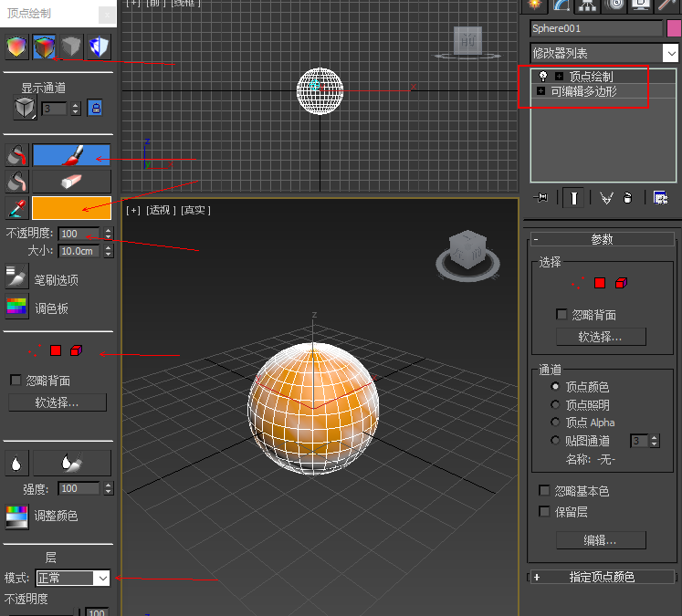Close the Vertex Paint (顶点绘制) floating panel
Viewport: 682px width, 616px height.
click(x=107, y=16)
